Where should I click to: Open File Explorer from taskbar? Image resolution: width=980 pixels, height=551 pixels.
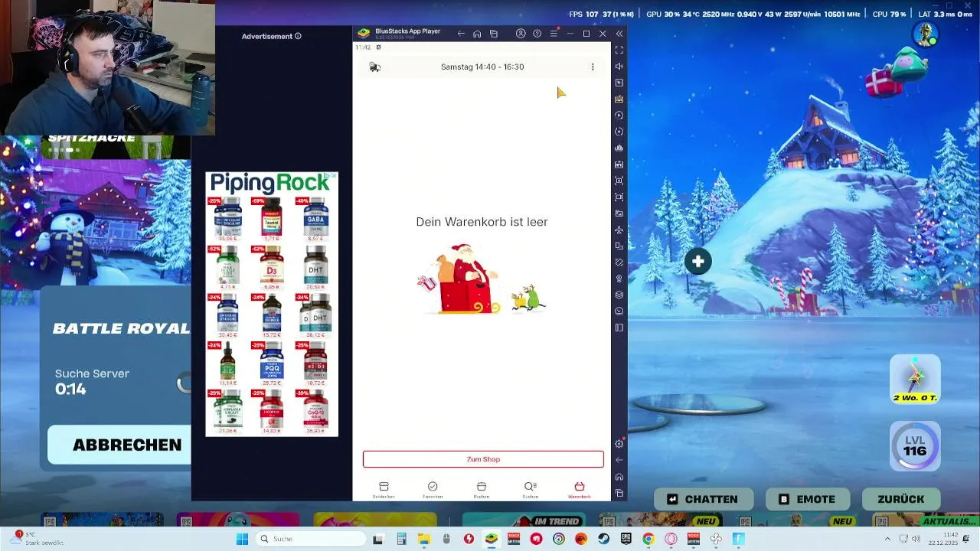click(423, 539)
